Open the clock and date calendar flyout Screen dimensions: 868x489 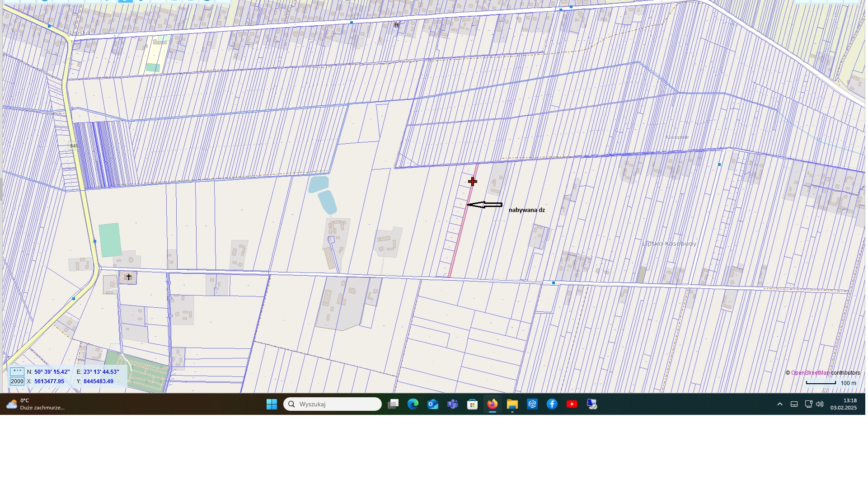pyautogui.click(x=843, y=404)
